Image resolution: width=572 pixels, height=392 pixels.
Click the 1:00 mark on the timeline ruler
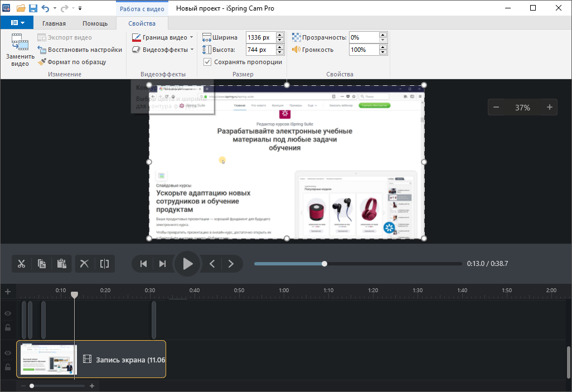coord(284,290)
